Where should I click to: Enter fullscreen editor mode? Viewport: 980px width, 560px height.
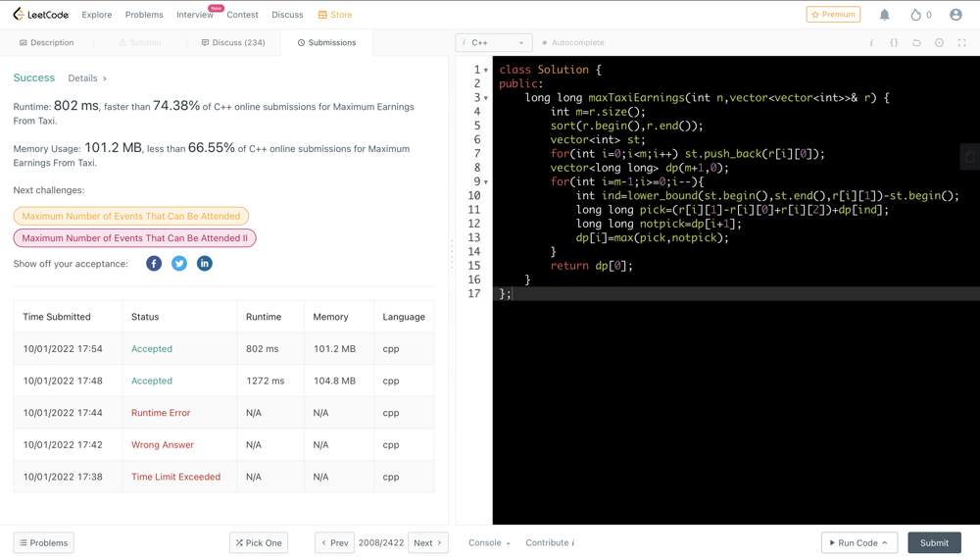962,42
